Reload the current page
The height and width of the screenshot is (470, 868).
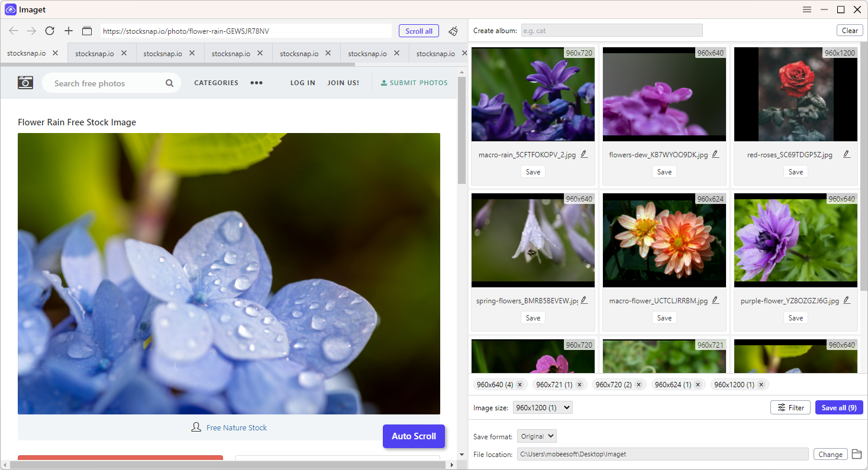click(50, 31)
